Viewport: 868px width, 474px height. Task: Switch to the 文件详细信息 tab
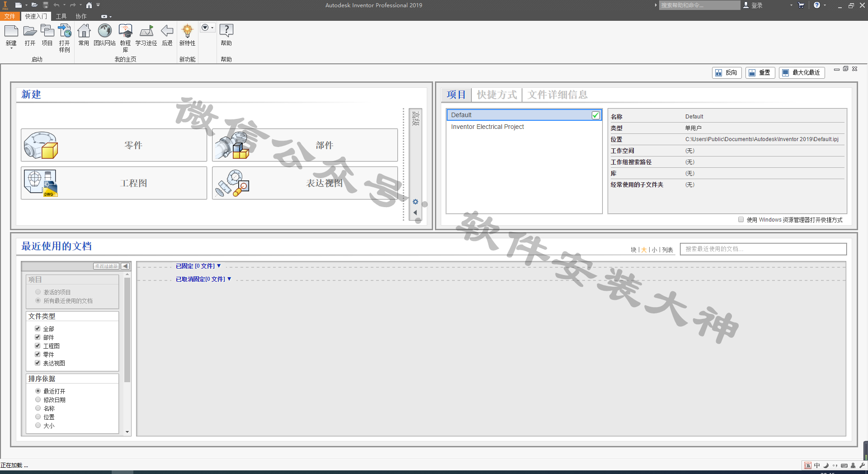557,95
